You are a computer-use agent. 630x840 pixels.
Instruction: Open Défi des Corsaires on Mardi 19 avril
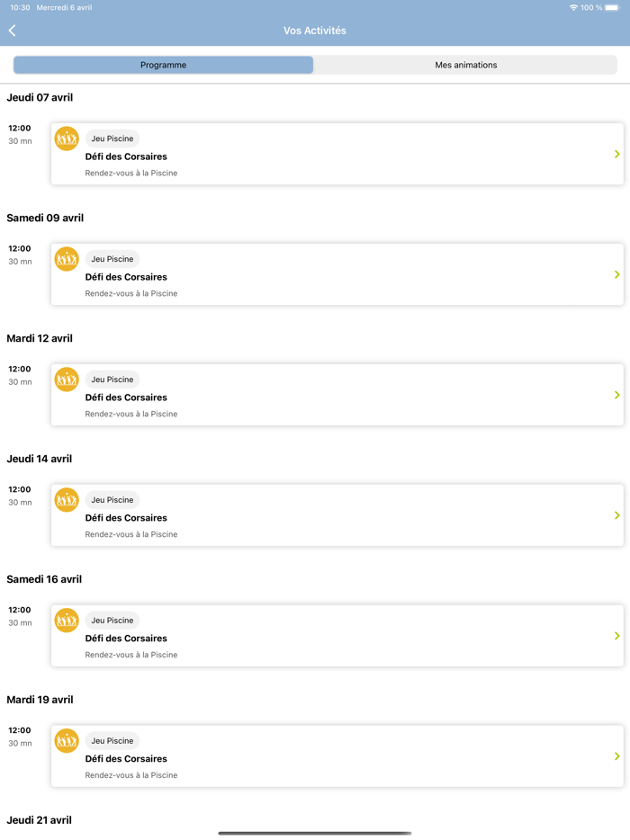coord(126,759)
